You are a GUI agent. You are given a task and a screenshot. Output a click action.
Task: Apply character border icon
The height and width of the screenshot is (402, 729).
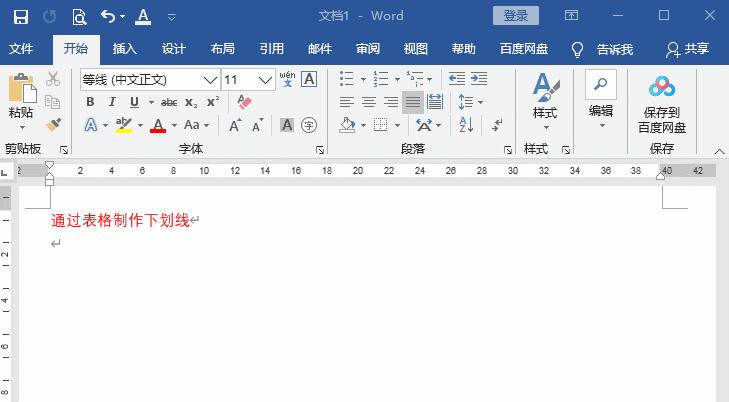(x=309, y=79)
